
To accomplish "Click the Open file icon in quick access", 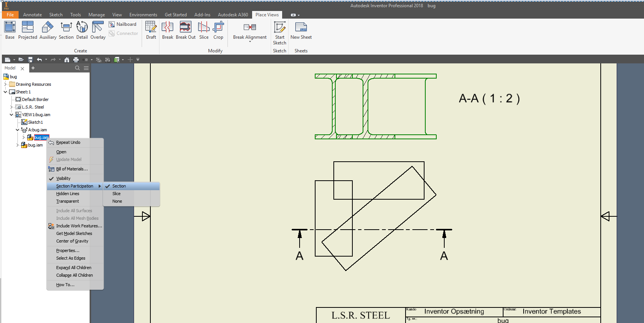I will pyautogui.click(x=21, y=60).
